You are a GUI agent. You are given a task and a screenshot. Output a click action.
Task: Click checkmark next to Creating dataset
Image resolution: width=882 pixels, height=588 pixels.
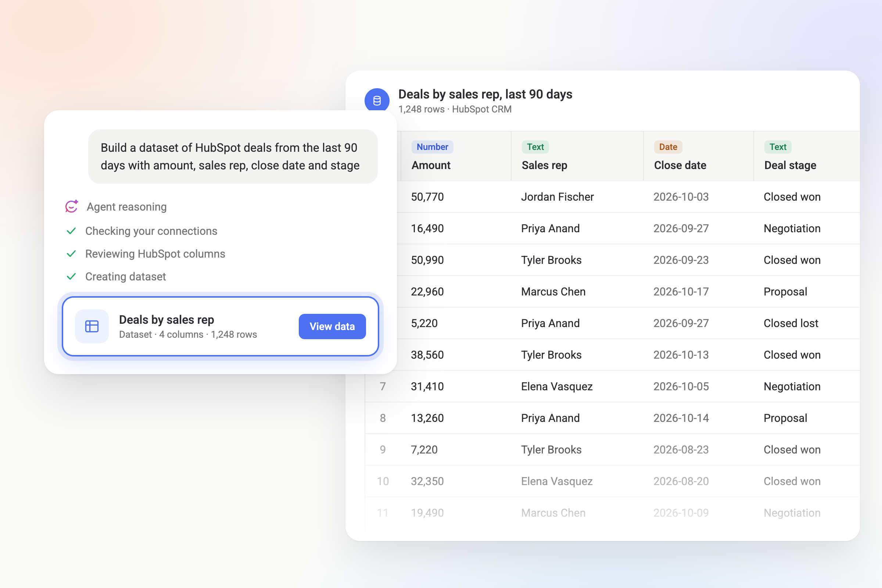click(x=71, y=276)
